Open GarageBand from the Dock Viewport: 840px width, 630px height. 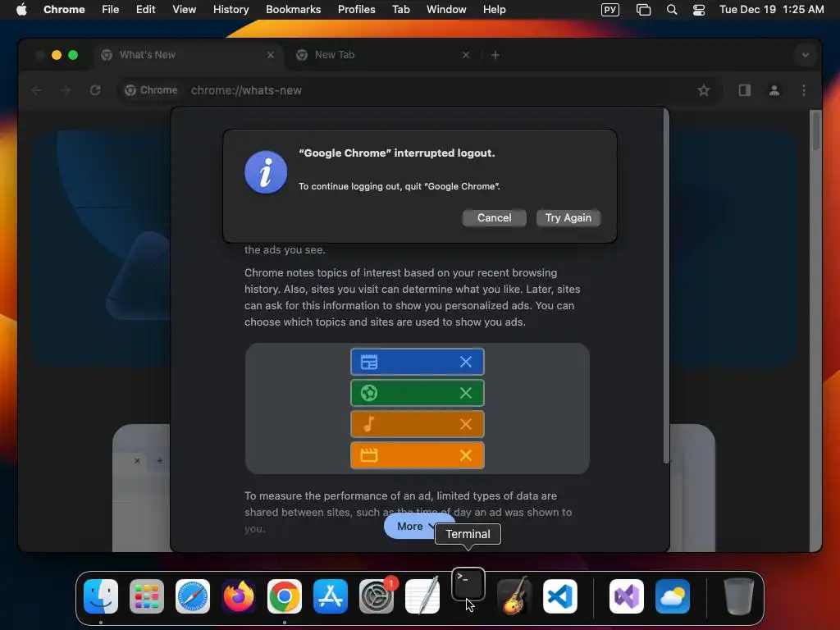[514, 596]
